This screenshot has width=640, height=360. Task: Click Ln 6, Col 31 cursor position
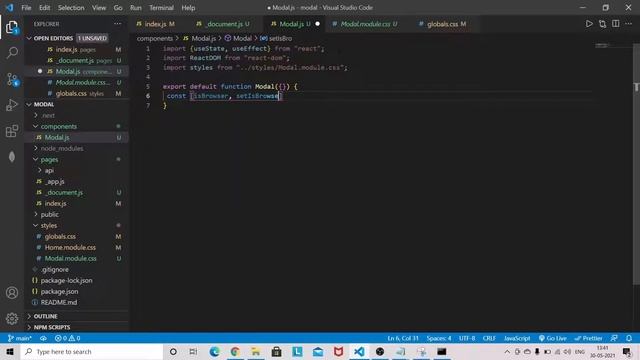click(x=403, y=338)
